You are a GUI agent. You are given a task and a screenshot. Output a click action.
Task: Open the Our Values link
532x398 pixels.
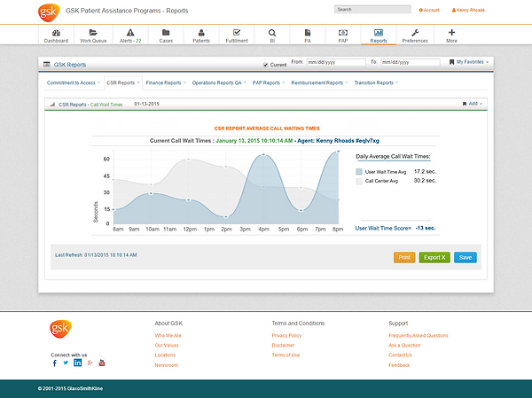167,346
